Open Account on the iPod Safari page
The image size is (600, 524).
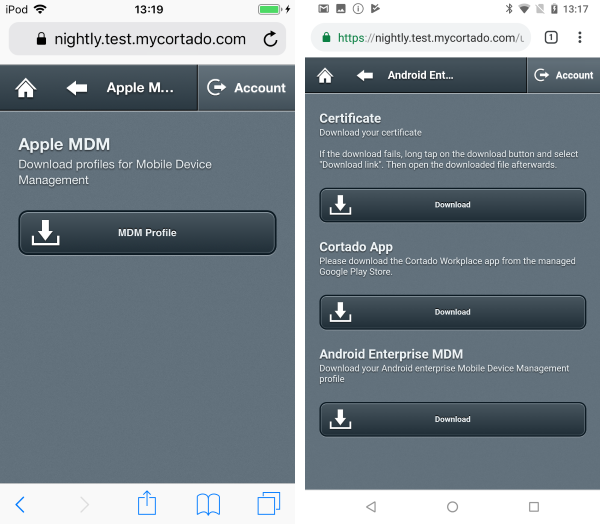[x=246, y=88]
